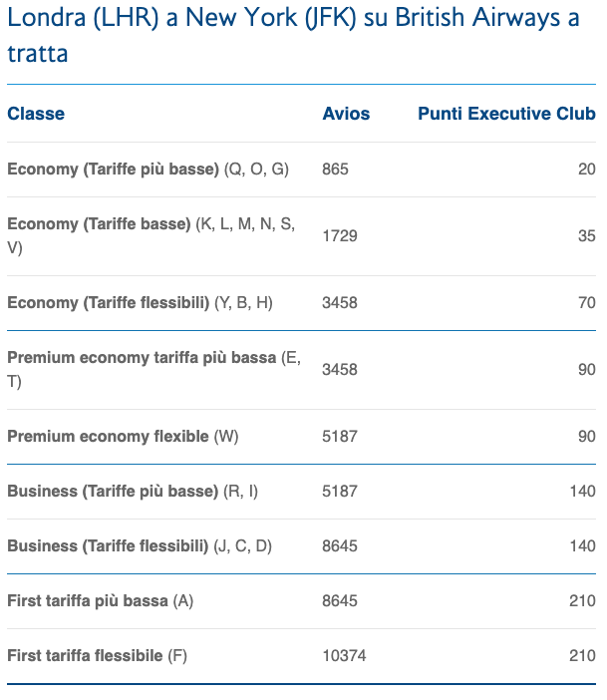The width and height of the screenshot is (607, 700).
Task: Select Economy Tariffe più basse row label
Action: tap(148, 170)
